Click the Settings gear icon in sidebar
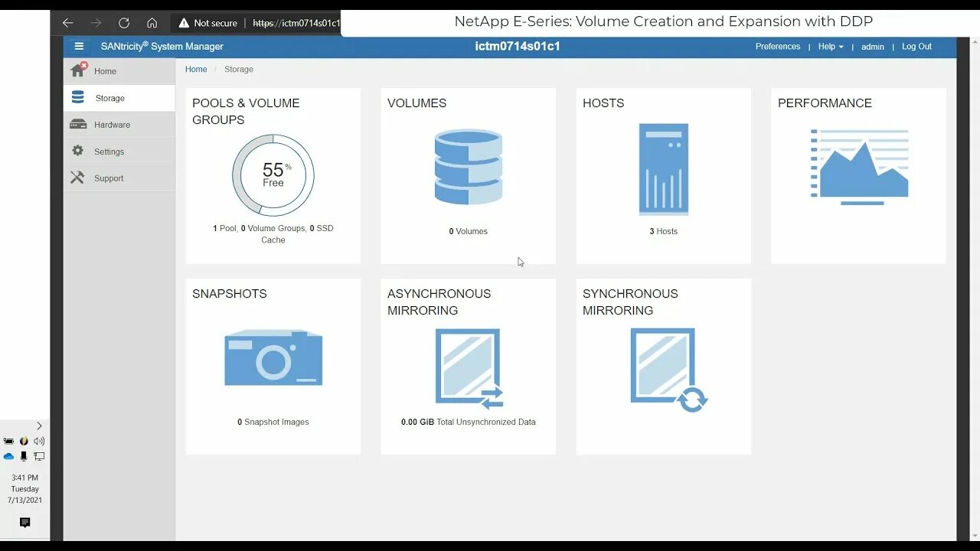Viewport: 980px width, 551px height. (x=77, y=151)
